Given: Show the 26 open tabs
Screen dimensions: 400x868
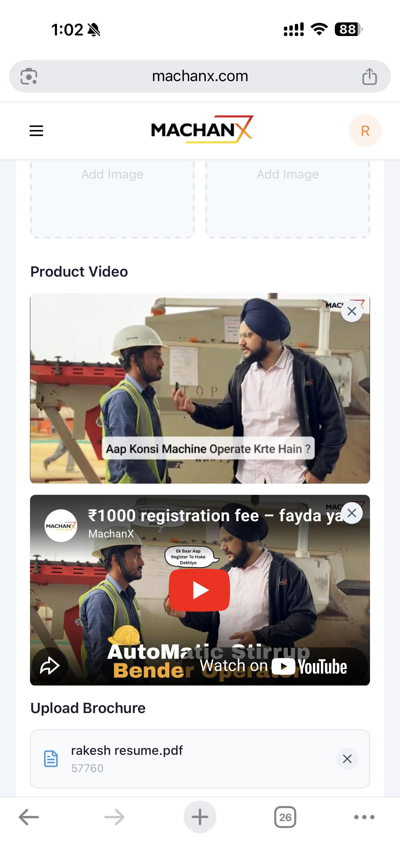Looking at the screenshot, I should (x=285, y=817).
